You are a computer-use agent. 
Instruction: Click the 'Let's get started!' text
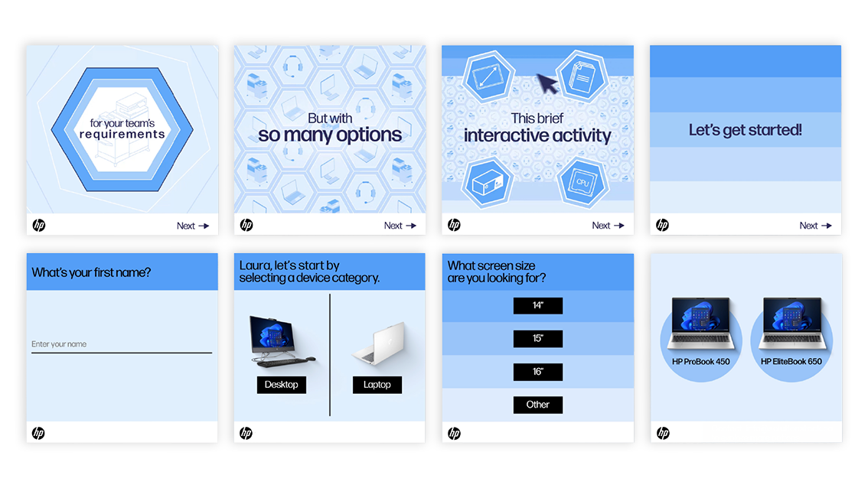pos(745,130)
